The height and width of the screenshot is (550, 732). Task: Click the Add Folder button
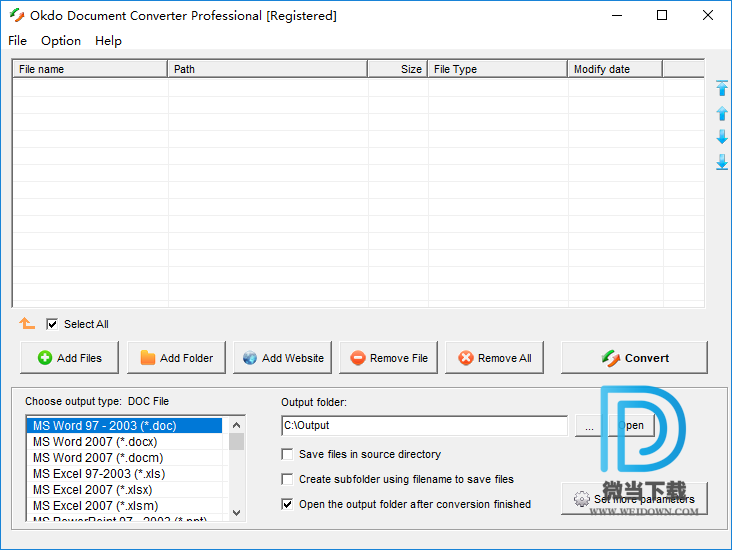pyautogui.click(x=176, y=358)
